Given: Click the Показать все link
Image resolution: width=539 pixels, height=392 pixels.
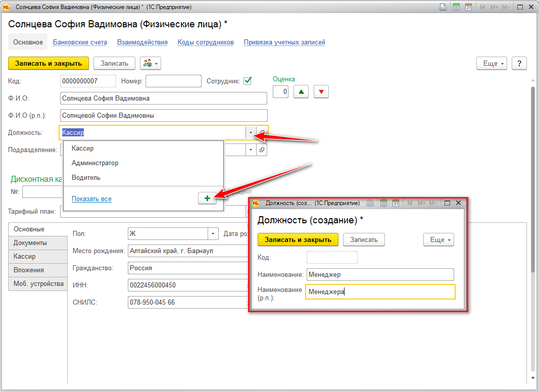Looking at the screenshot, I should [x=91, y=199].
